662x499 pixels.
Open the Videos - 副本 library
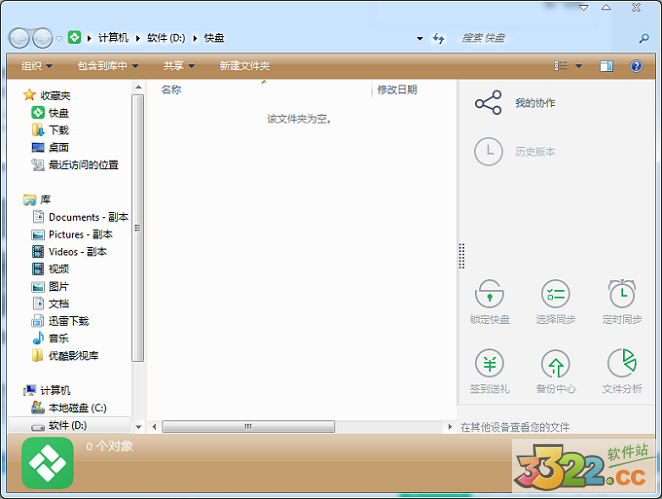(x=69, y=252)
